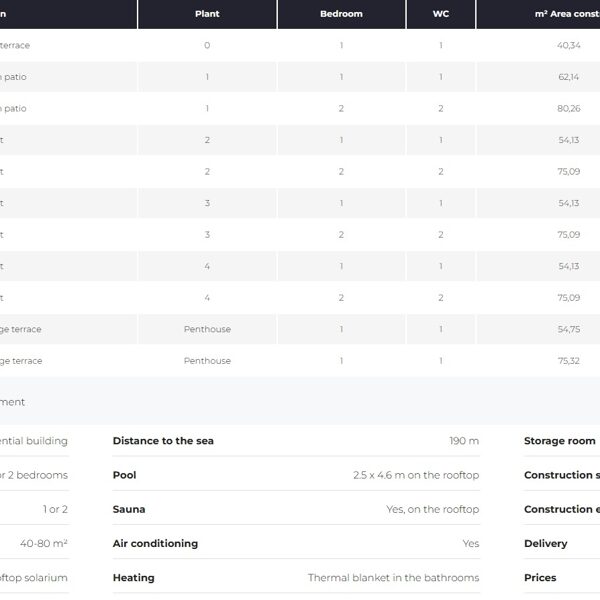Click the WC column header
The width and height of the screenshot is (600, 600).
coord(440,14)
